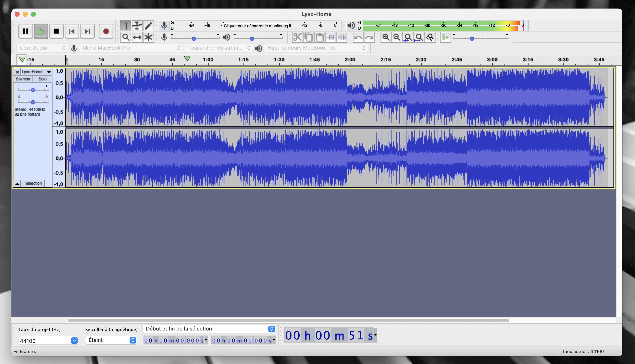Pause playback with the Pause button
Screen dimensions: 635x364
point(26,31)
